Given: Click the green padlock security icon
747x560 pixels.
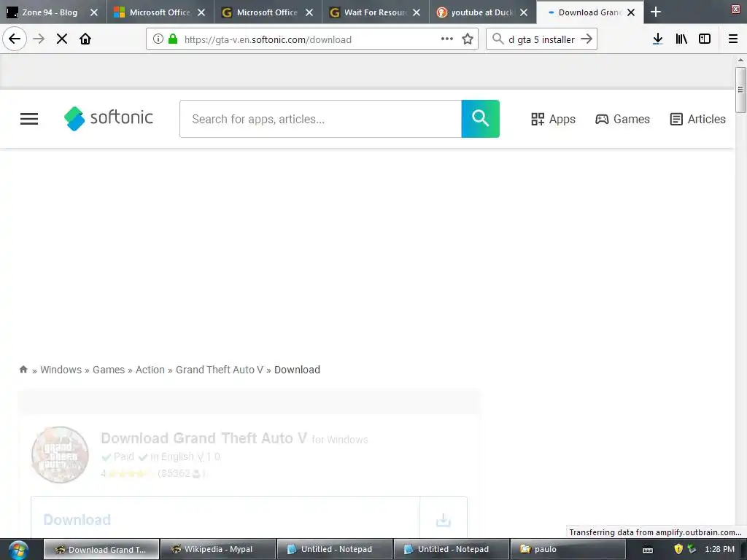Looking at the screenshot, I should [x=173, y=39].
